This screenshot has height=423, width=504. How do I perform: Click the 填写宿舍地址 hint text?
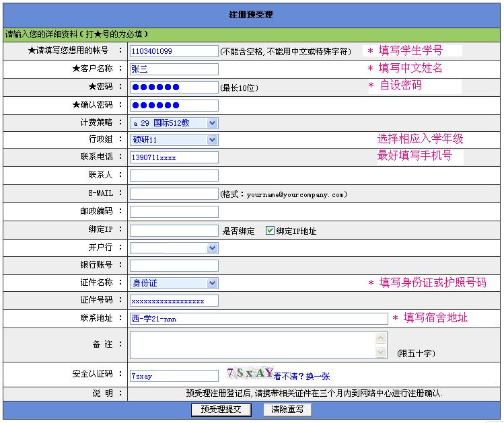(435, 317)
